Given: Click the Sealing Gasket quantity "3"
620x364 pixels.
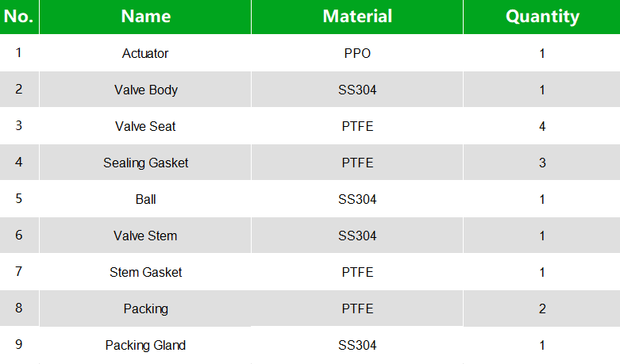Looking at the screenshot, I should [542, 163].
